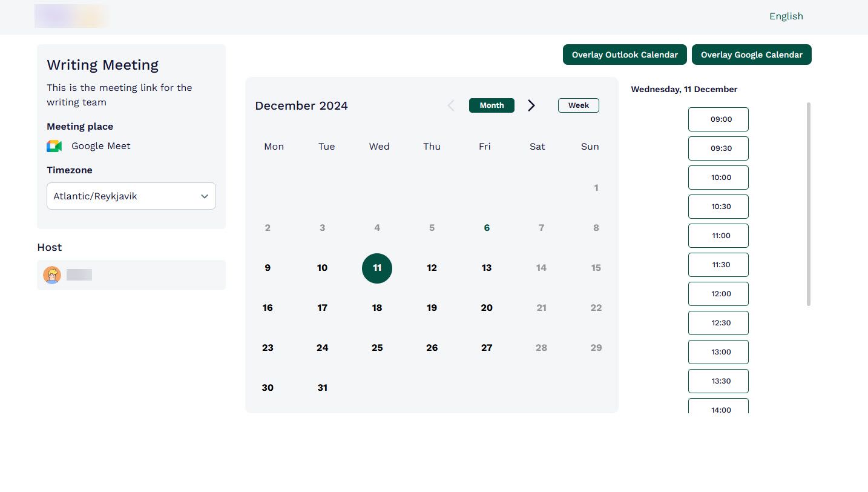Select December 31 on the calendar
Screen dimensions: 868x492
tap(322, 387)
